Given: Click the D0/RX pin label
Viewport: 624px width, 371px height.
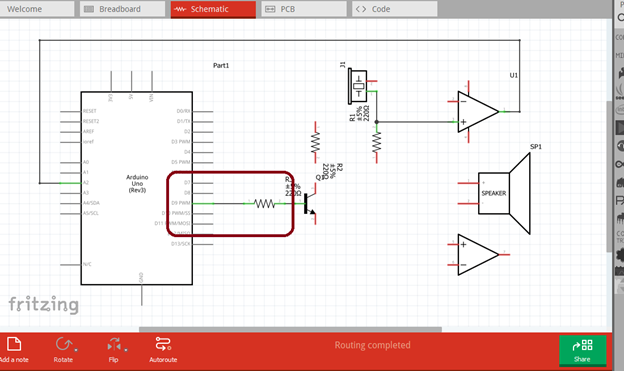Looking at the screenshot, I should click(183, 111).
